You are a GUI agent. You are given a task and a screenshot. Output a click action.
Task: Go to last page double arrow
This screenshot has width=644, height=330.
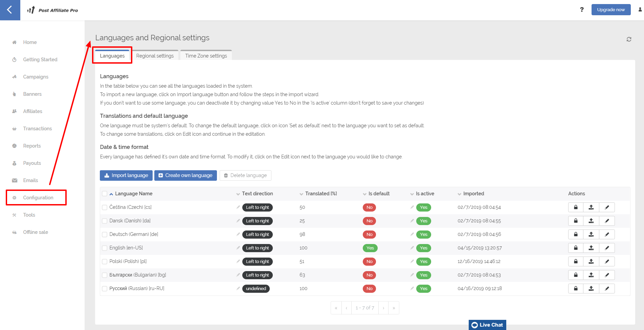click(x=394, y=308)
